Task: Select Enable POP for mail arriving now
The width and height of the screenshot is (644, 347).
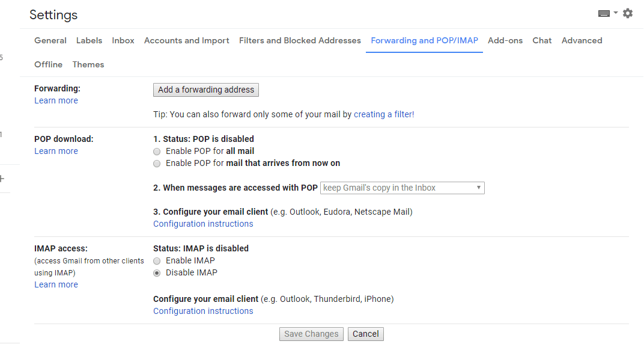Action: point(157,164)
